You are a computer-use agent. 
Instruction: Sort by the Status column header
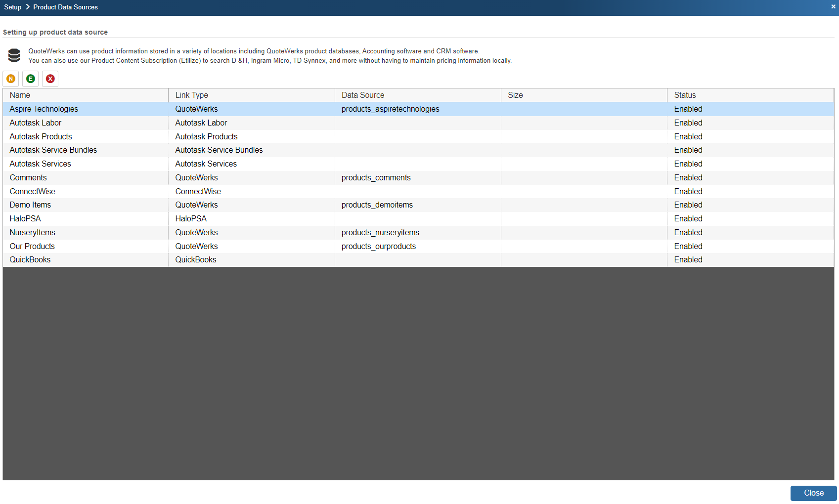[685, 95]
